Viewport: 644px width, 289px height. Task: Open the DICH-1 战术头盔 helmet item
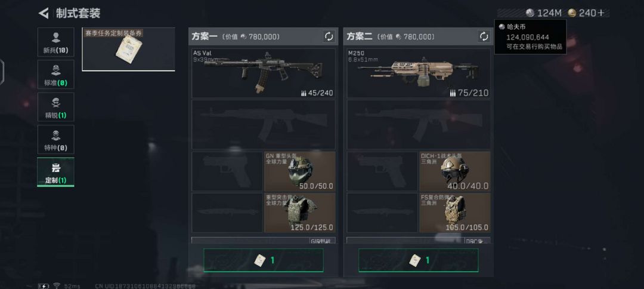point(454,171)
